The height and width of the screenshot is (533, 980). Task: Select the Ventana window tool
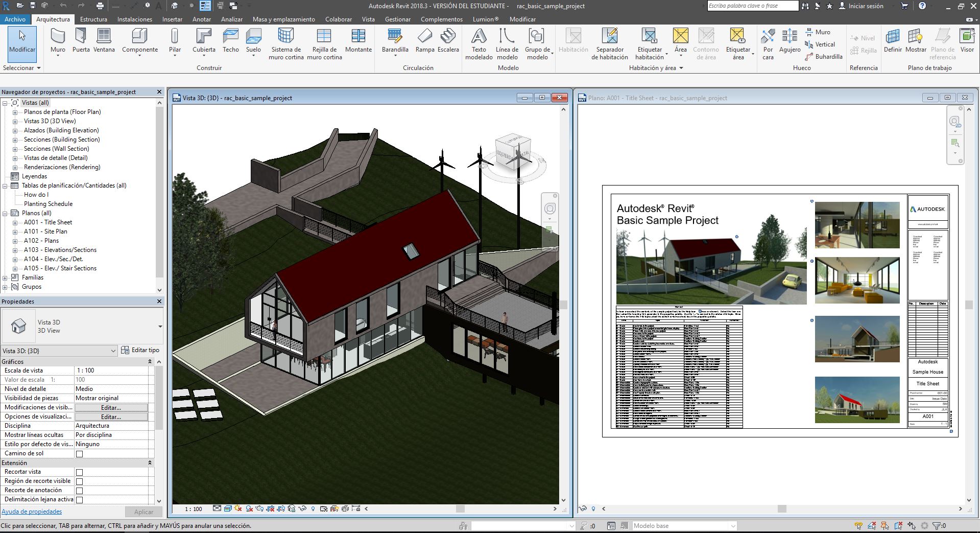tap(104, 41)
